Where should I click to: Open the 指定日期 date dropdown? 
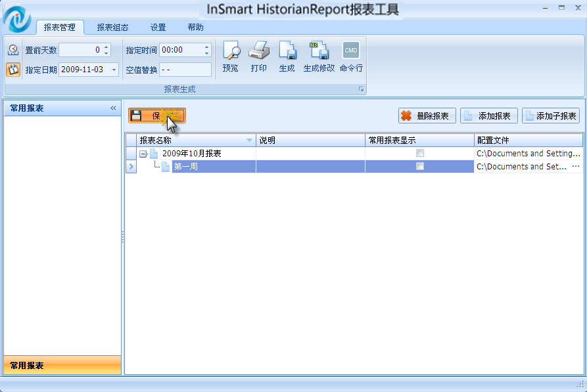coord(114,70)
